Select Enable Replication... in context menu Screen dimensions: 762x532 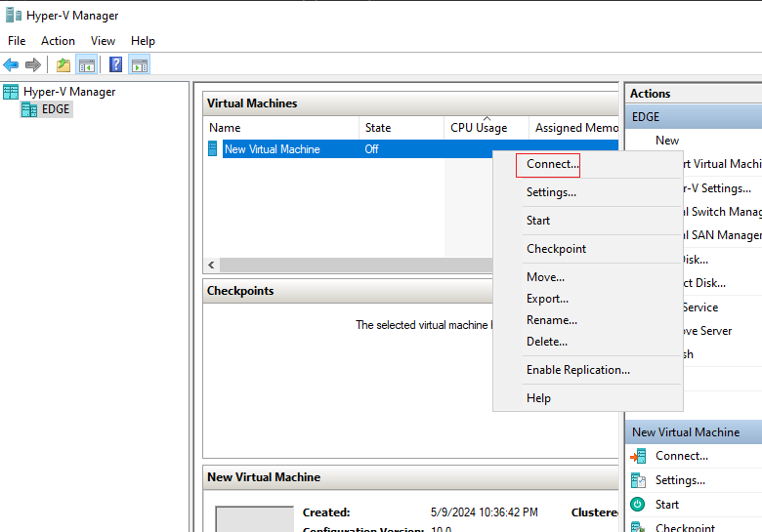click(577, 370)
